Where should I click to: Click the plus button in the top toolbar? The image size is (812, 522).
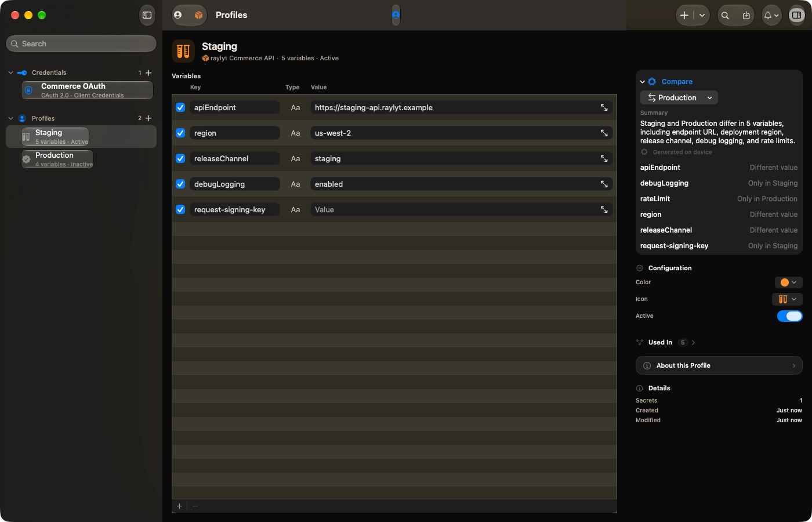tap(684, 16)
